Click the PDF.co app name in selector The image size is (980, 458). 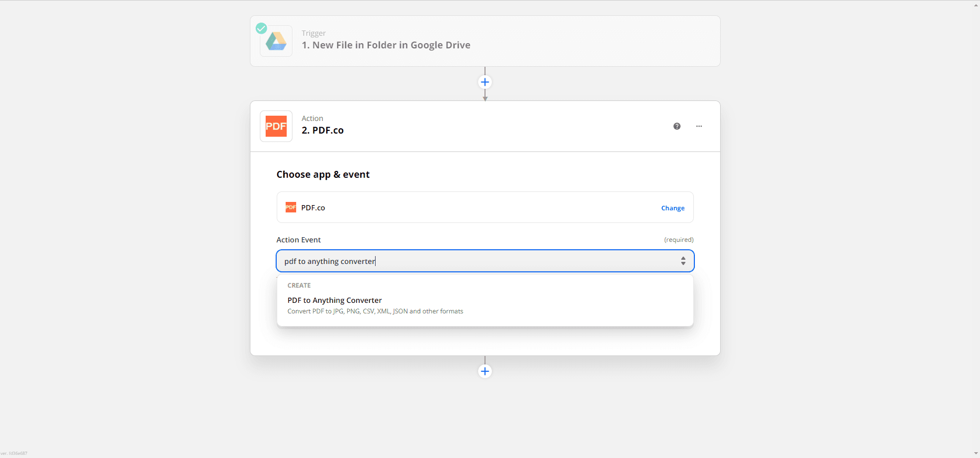pos(313,208)
